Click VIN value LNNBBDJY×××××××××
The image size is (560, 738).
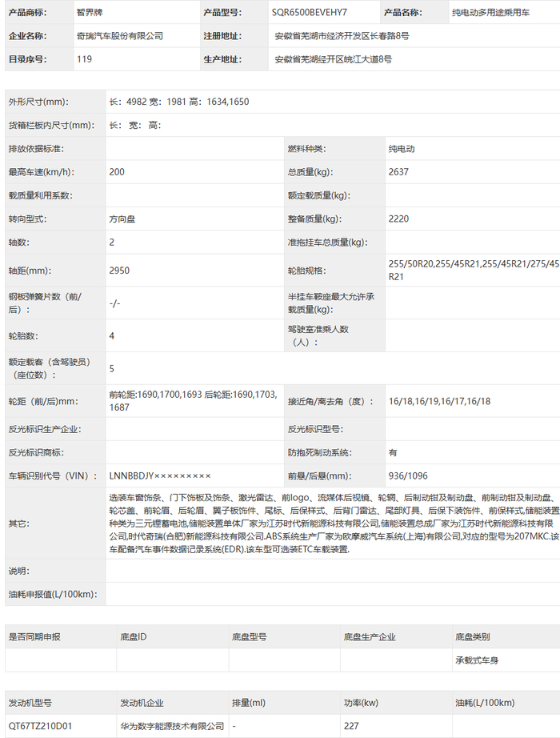(160, 476)
